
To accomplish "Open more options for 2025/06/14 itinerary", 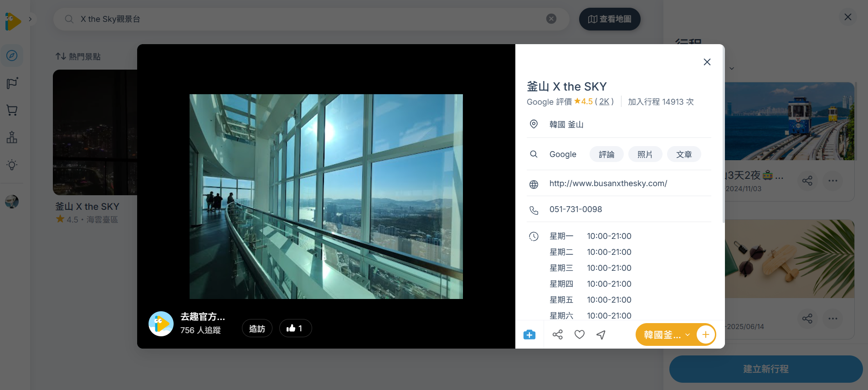I will (x=833, y=319).
